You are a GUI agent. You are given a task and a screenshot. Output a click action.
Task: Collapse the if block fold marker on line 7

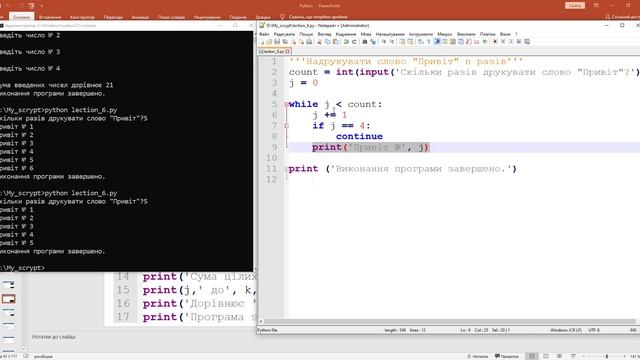coord(286,126)
